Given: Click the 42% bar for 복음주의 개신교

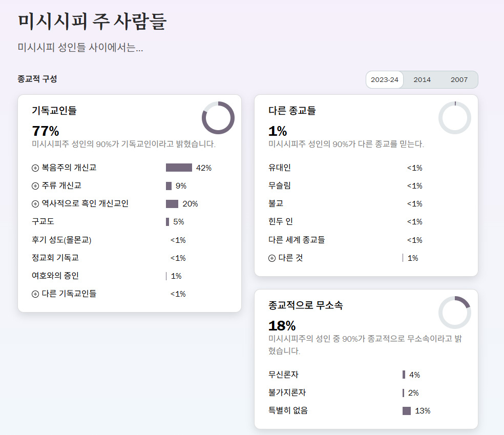Looking at the screenshot, I should click(179, 168).
